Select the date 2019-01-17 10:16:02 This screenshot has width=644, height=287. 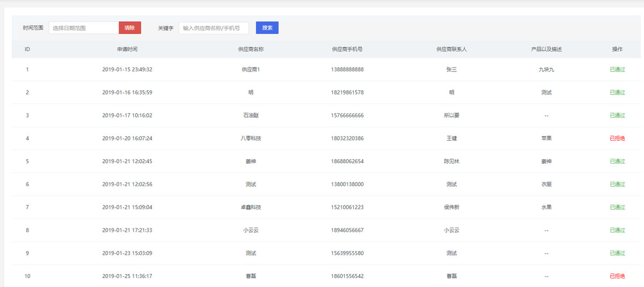(127, 116)
